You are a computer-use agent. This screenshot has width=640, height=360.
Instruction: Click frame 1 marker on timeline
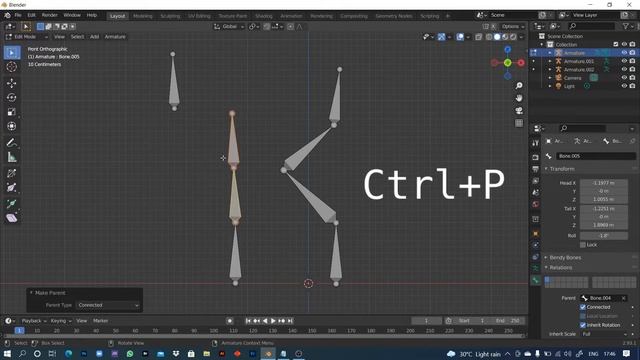click(19, 331)
